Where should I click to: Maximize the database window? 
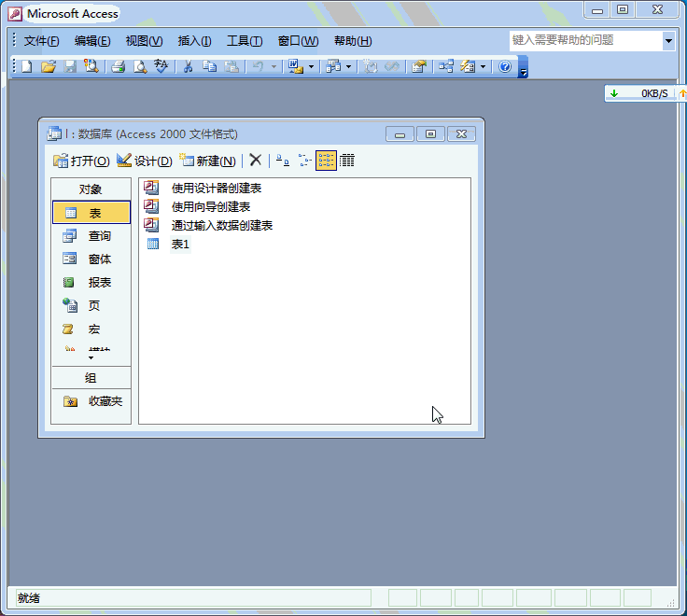point(430,134)
